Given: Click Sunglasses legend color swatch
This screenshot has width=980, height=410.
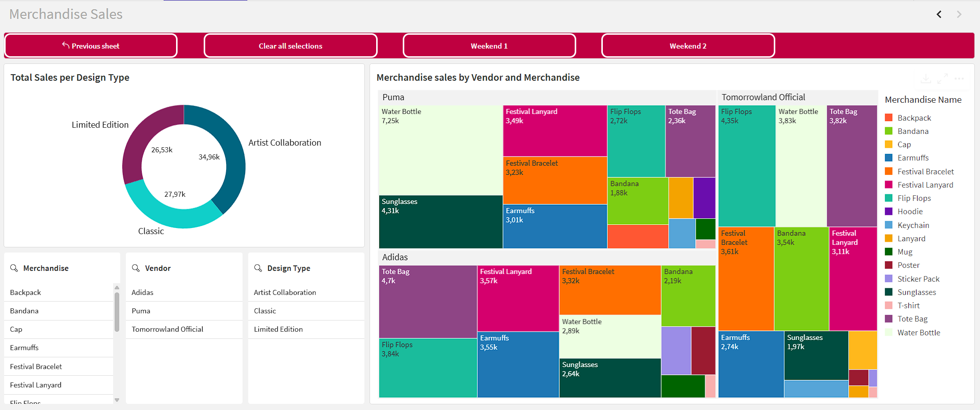Looking at the screenshot, I should coord(888,292).
